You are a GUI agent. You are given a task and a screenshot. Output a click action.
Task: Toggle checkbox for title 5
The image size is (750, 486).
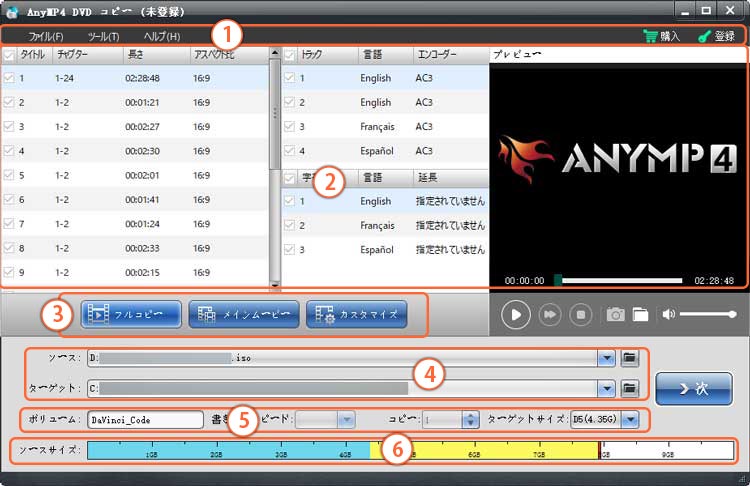tap(9, 175)
